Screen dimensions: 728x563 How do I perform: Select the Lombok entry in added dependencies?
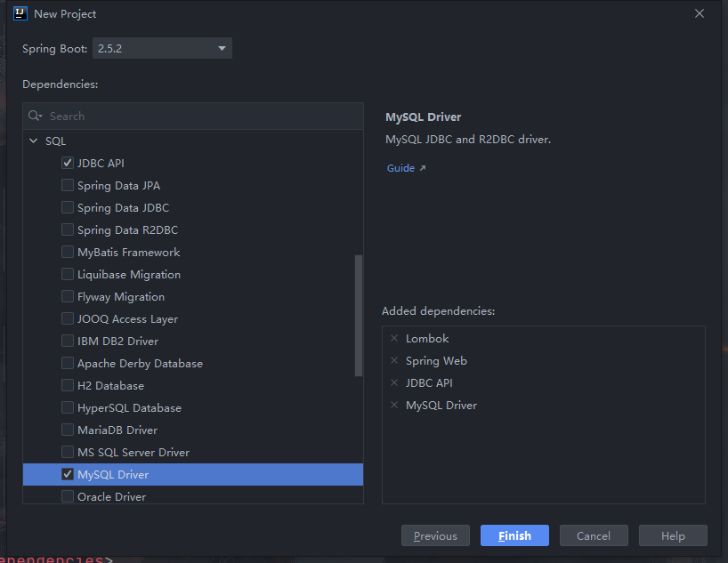click(427, 338)
